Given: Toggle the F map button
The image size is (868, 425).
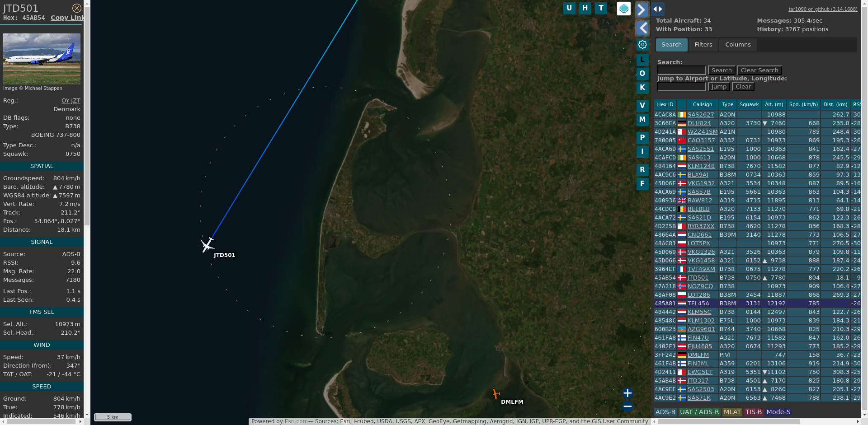Looking at the screenshot, I should point(642,184).
